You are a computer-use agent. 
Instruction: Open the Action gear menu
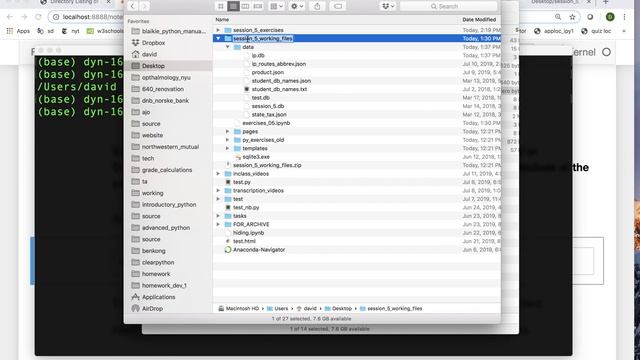(297, 6)
